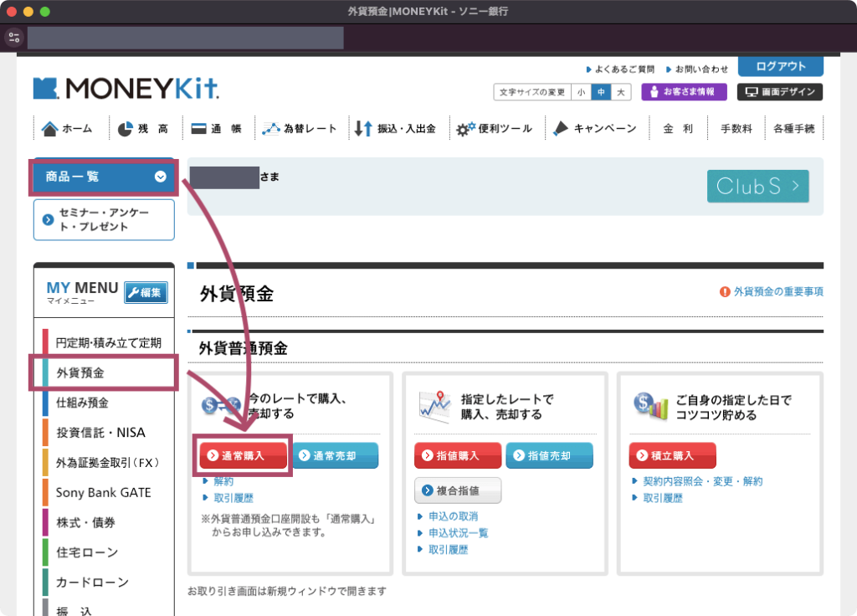The image size is (857, 616).
Task: Select カードローン in My Menu
Action: [x=108, y=583]
